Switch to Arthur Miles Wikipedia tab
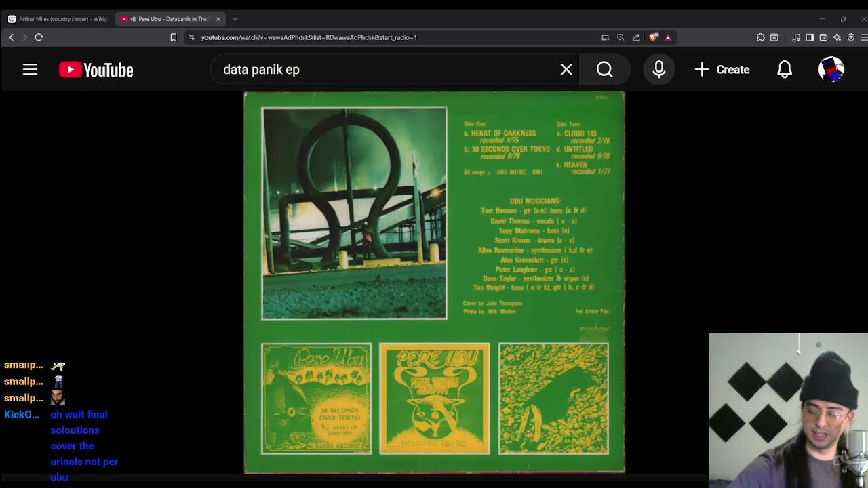The height and width of the screenshot is (488, 868). pos(58,19)
